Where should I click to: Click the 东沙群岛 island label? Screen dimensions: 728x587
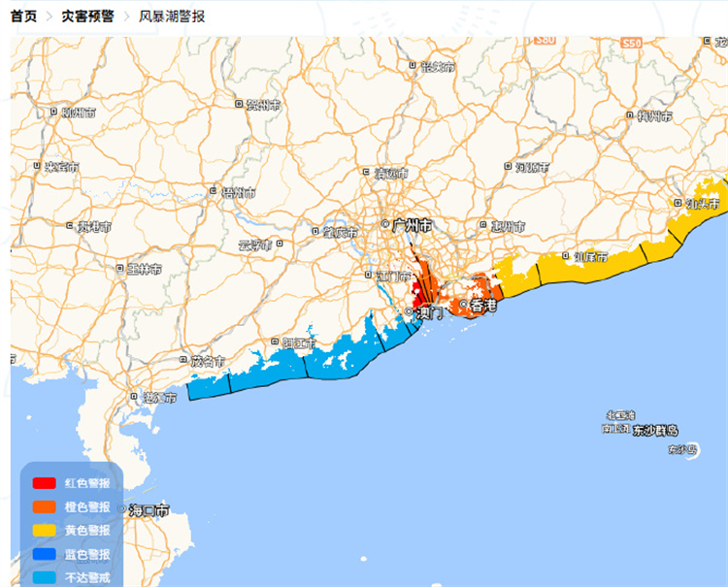655,431
